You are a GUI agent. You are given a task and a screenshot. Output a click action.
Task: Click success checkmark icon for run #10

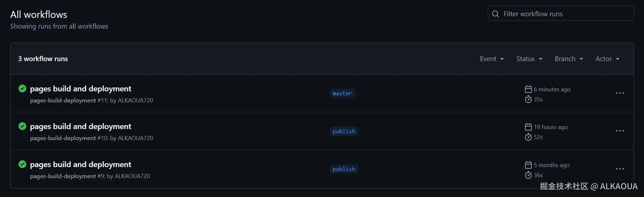click(x=22, y=126)
